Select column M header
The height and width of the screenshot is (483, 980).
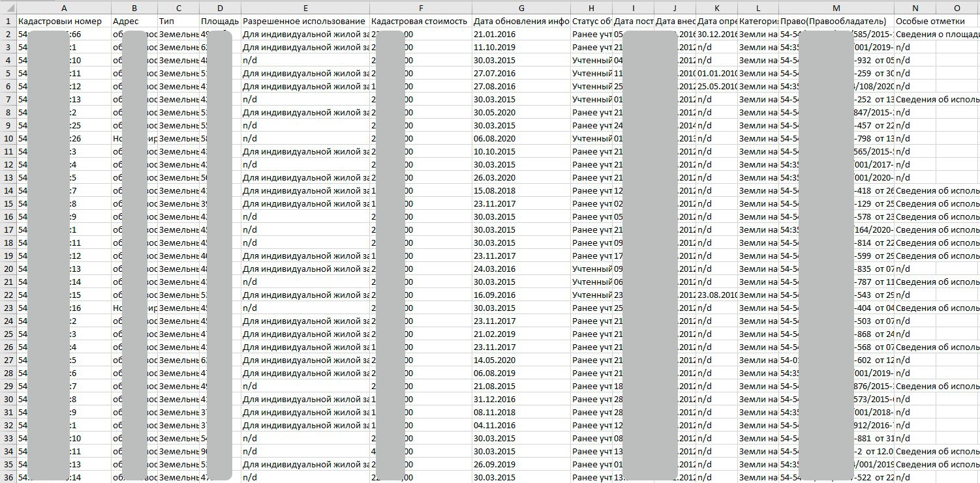(x=836, y=7)
